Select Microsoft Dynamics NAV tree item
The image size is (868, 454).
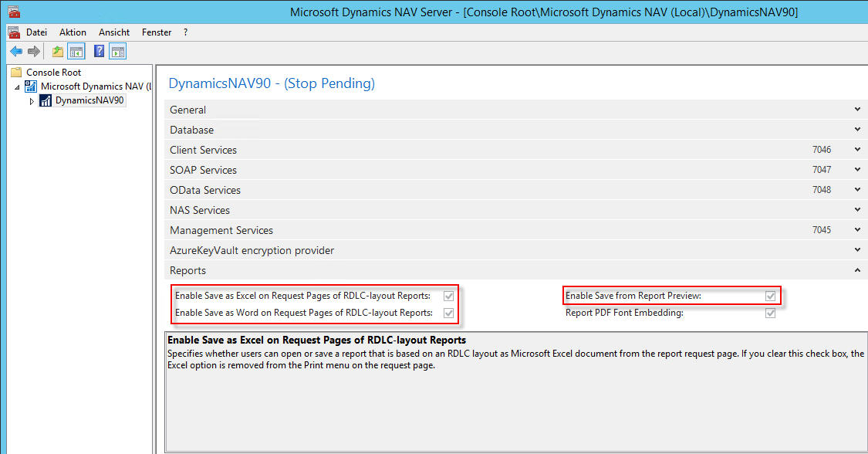(x=96, y=86)
